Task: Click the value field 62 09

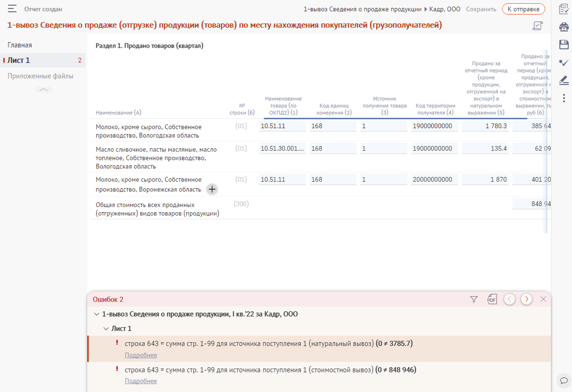Action: [532, 148]
